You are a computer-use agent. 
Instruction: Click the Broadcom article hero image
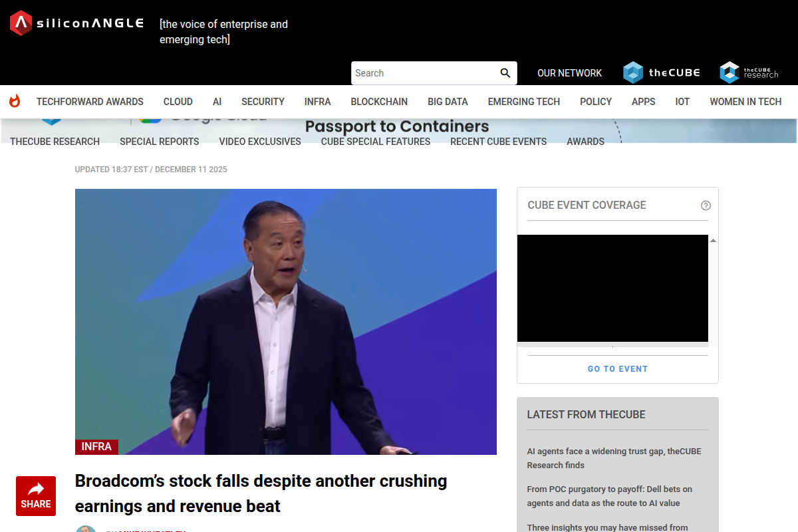coord(286,322)
